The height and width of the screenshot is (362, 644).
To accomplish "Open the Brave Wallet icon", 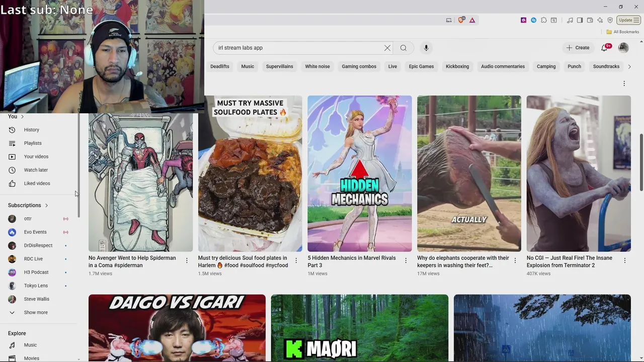I will point(590,20).
